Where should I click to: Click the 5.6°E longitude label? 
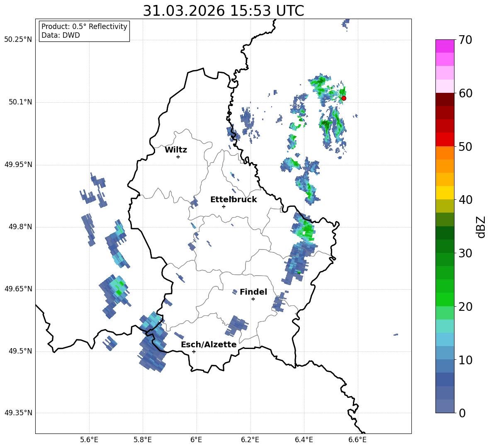click(89, 440)
